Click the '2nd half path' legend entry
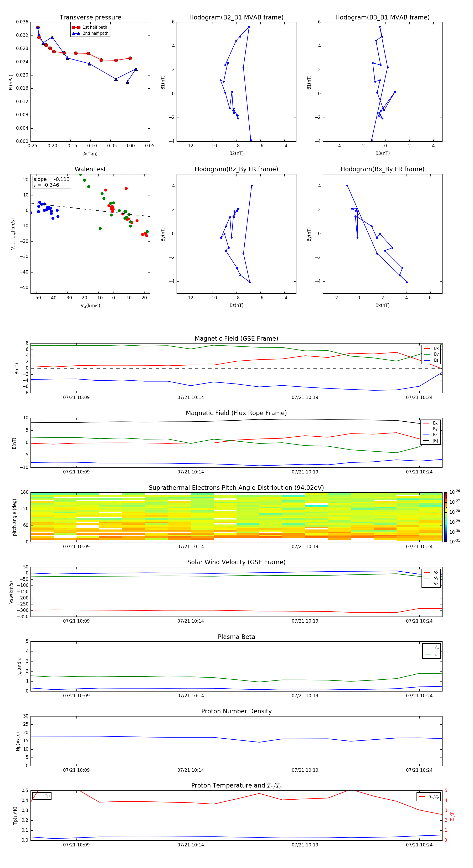 point(90,33)
